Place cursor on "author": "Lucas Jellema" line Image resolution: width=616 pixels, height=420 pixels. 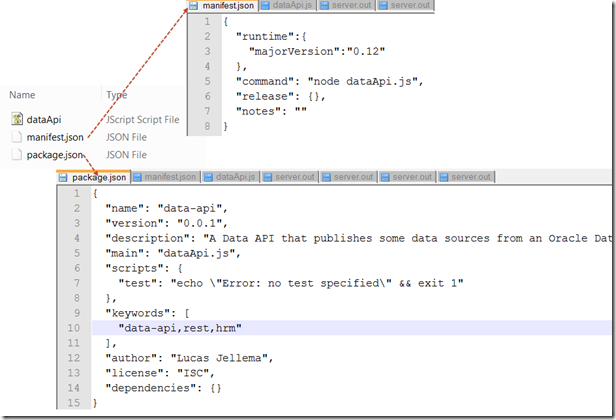tap(189, 358)
